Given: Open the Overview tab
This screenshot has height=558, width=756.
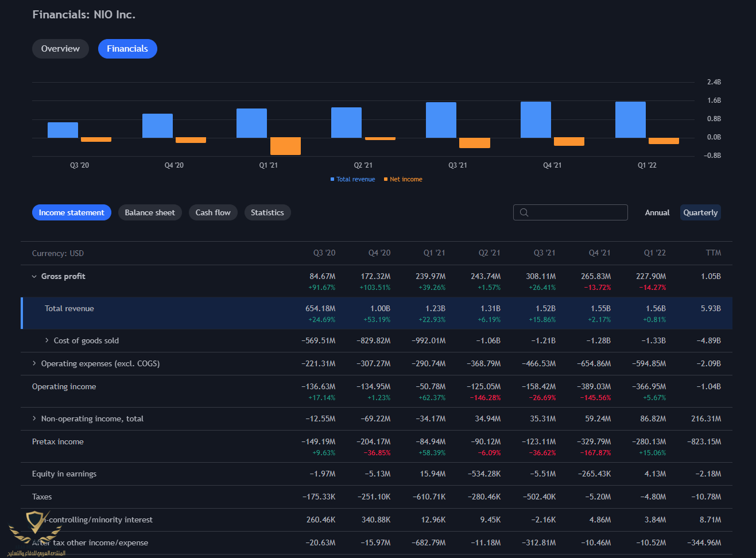Looking at the screenshot, I should (x=60, y=49).
